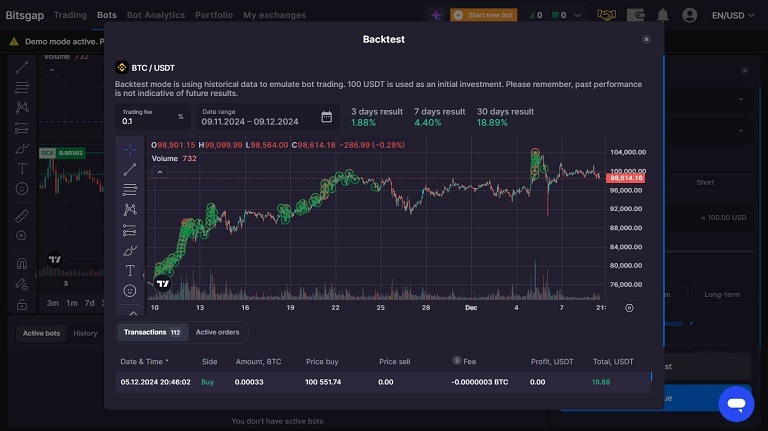Viewport: 768px width, 431px height.
Task: Open the Portfolio page
Action: pos(214,15)
